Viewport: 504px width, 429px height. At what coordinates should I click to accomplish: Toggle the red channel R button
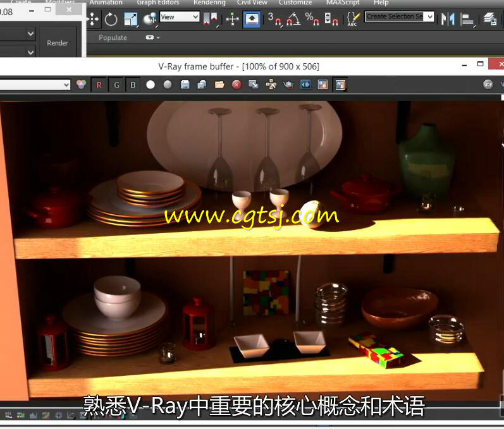[x=99, y=85]
